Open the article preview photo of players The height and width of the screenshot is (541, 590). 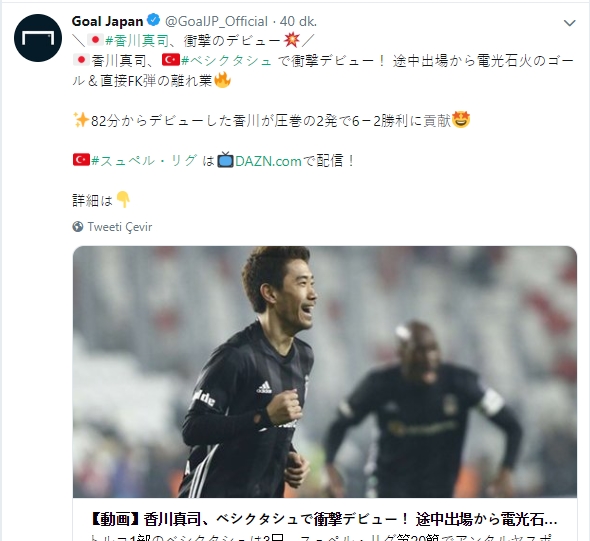(x=325, y=372)
